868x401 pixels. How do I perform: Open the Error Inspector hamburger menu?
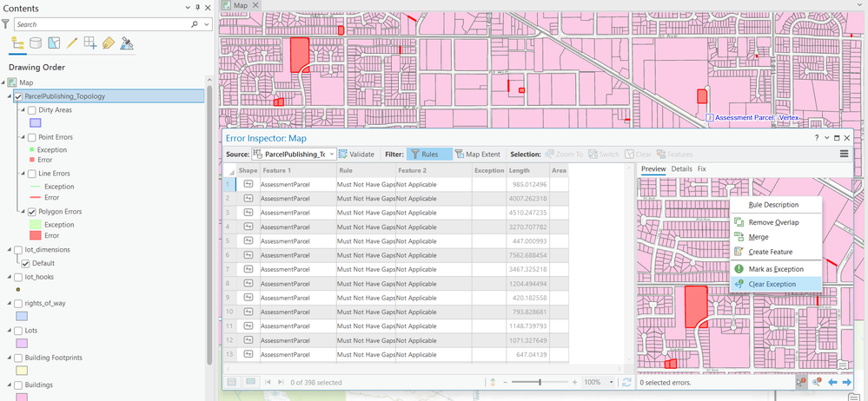844,154
